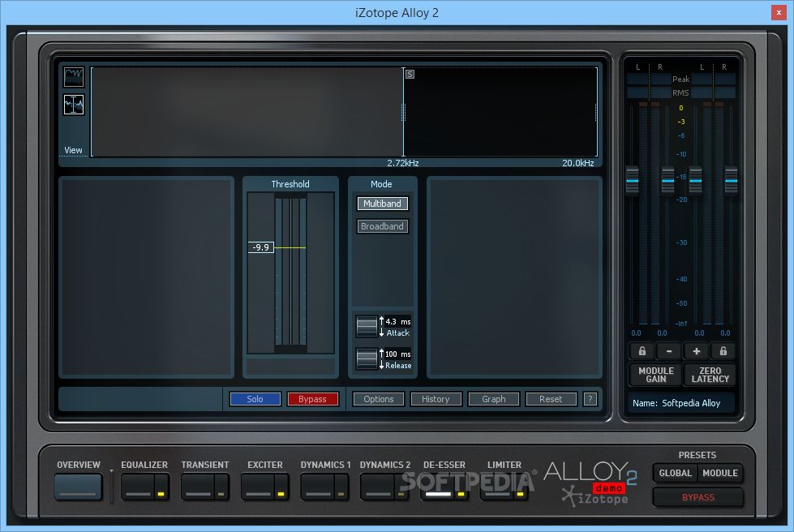
Task: Open Module presets
Action: (720, 473)
